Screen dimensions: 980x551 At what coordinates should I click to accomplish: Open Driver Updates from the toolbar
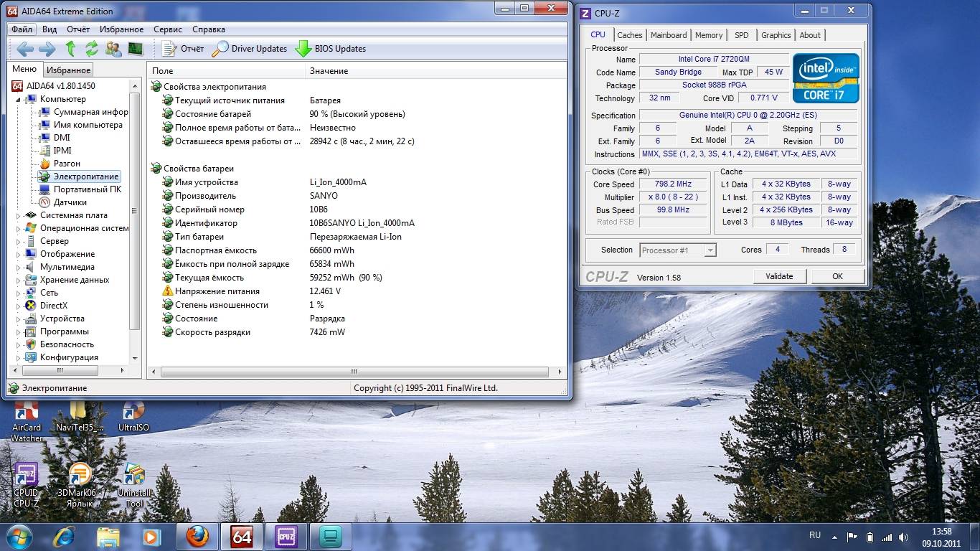(250, 49)
